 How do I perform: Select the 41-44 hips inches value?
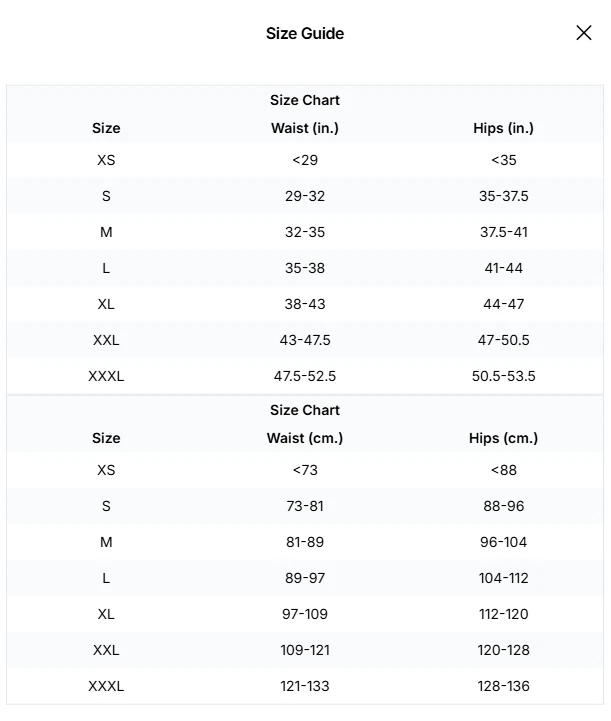coord(503,268)
